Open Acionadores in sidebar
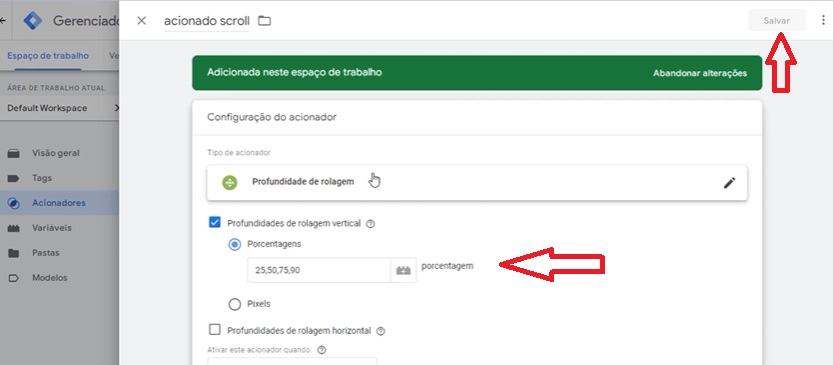 tap(60, 203)
